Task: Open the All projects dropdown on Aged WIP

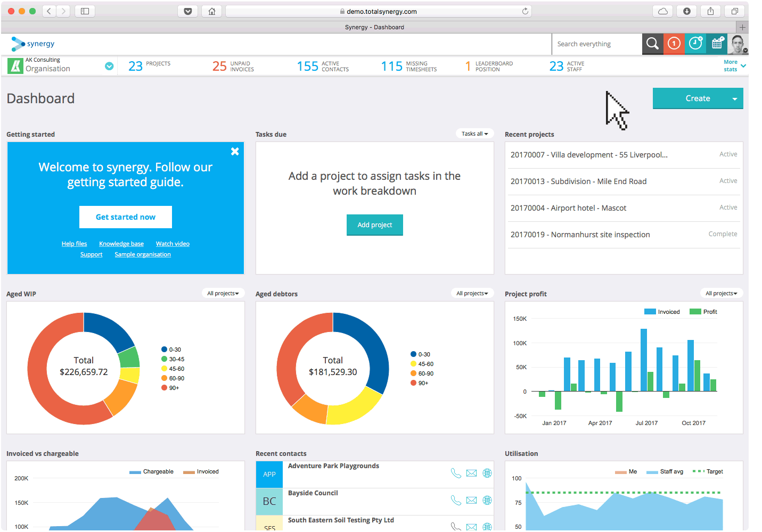Action: (x=223, y=293)
